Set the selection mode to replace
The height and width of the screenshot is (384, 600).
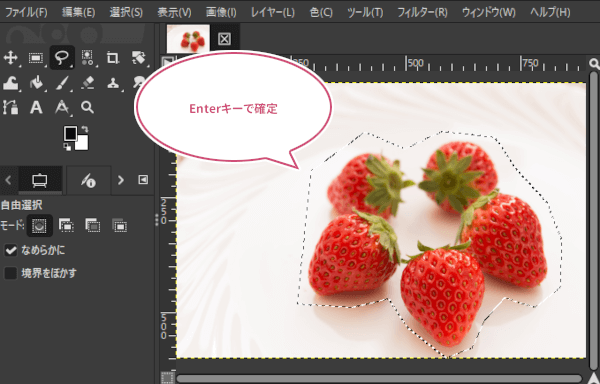click(x=39, y=226)
